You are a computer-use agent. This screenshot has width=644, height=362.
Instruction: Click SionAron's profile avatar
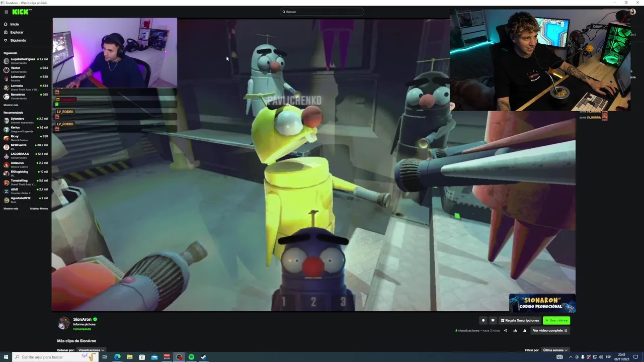[x=64, y=323]
